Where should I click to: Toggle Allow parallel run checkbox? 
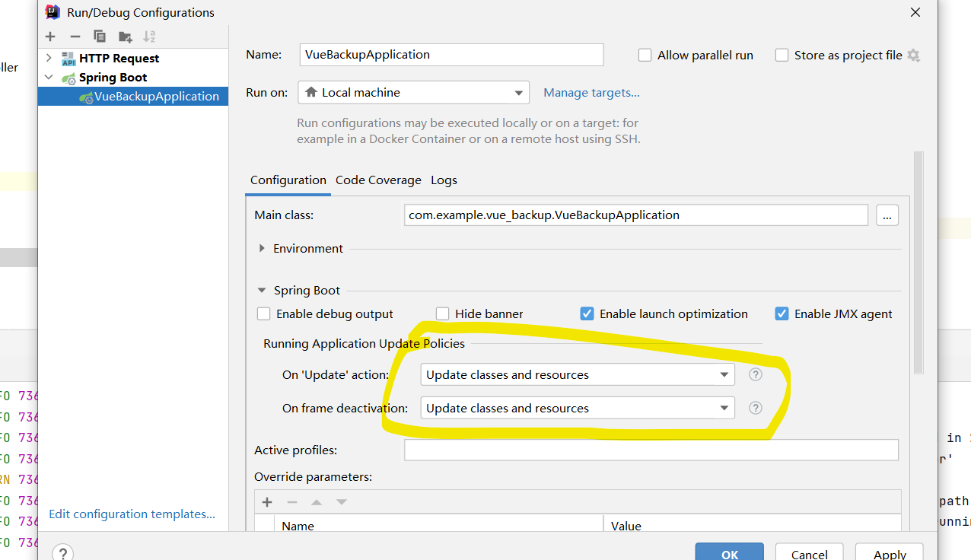(x=645, y=55)
